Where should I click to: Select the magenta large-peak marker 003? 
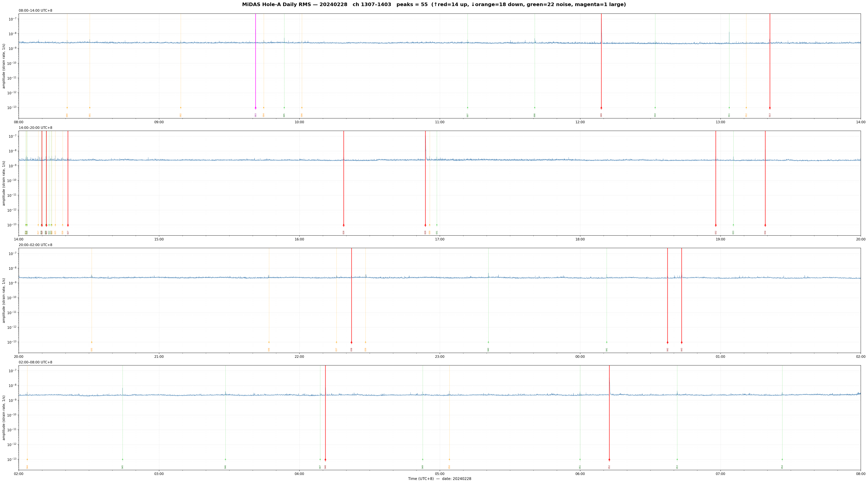[255, 108]
